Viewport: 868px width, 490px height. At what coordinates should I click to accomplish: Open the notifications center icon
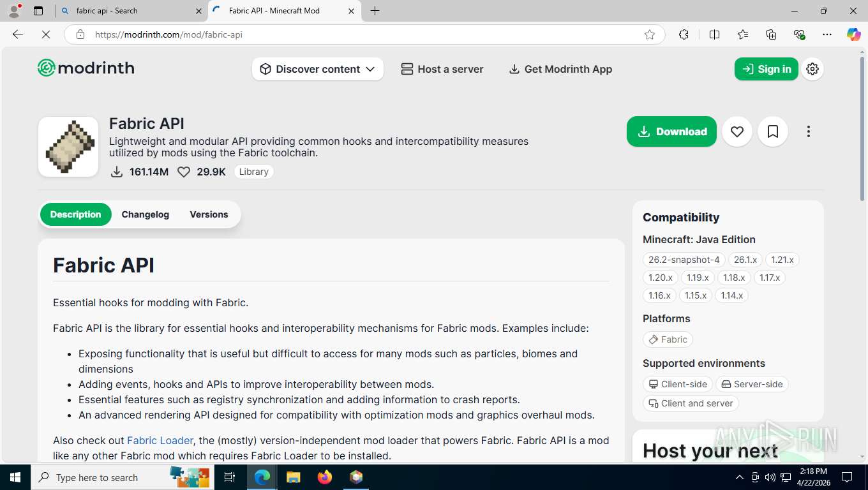pos(847,477)
